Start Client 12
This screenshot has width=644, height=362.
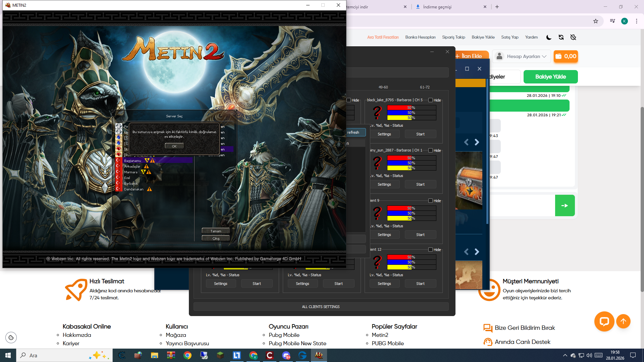click(421, 284)
